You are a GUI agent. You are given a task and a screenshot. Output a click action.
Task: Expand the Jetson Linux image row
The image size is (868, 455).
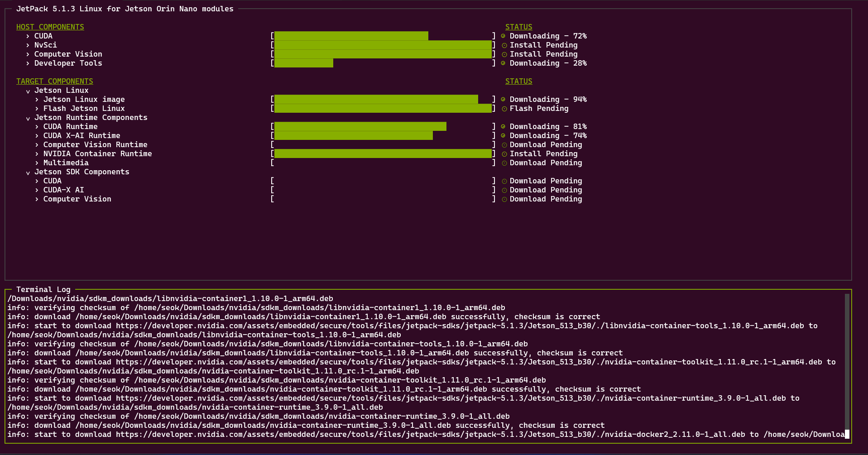pyautogui.click(x=37, y=100)
